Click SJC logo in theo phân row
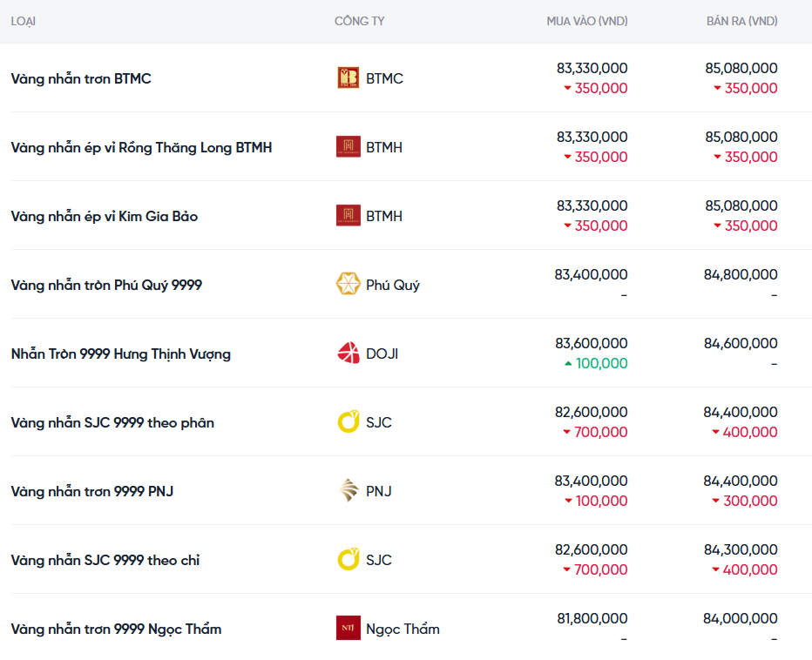This screenshot has width=812, height=660. pos(348,422)
